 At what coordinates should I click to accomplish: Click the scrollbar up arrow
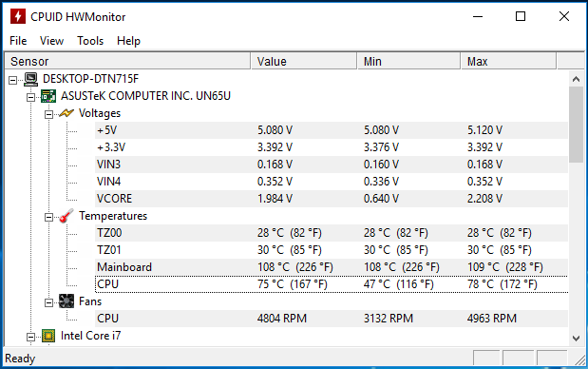click(x=576, y=79)
